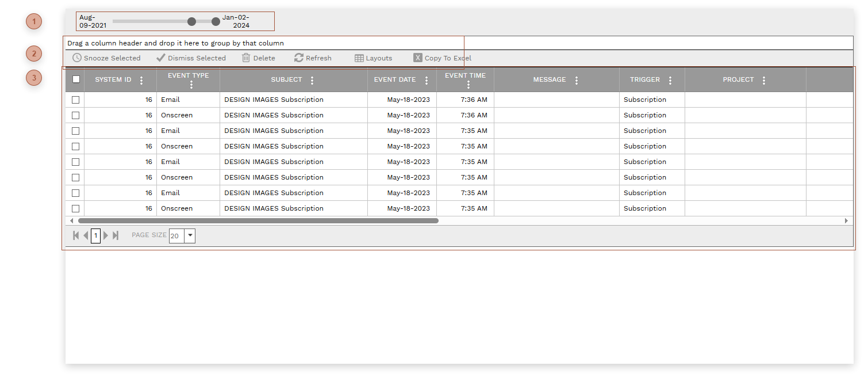Sort by the Trigger column header
868x377 pixels.
644,80
